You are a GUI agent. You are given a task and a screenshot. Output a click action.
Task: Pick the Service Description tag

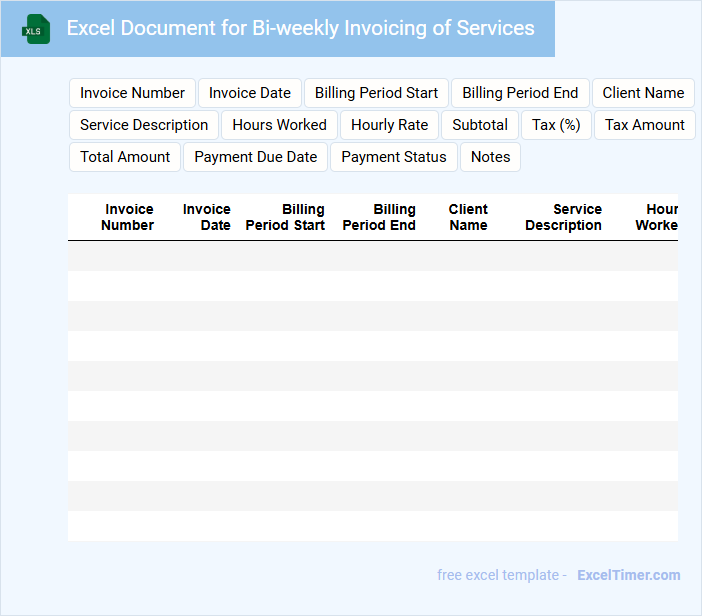144,125
